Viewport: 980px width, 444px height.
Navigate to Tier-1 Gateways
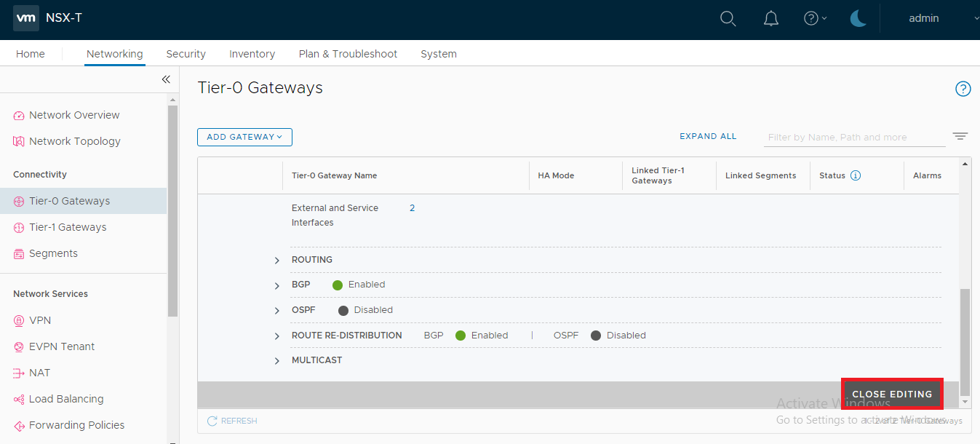tap(68, 227)
